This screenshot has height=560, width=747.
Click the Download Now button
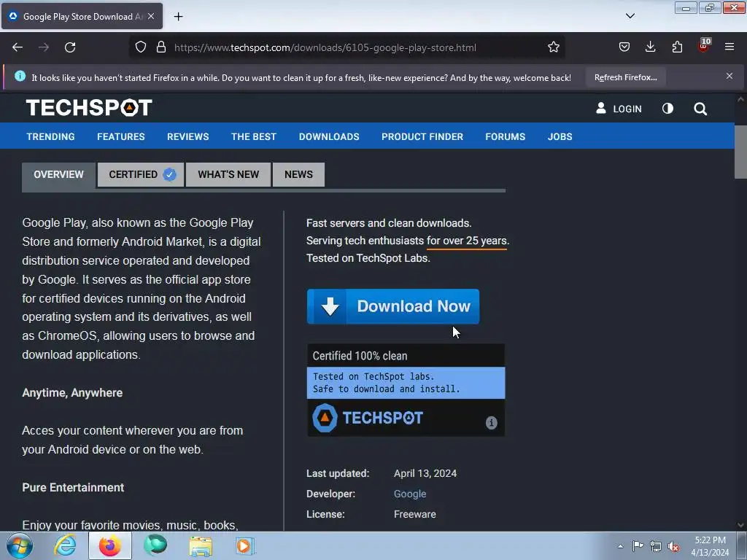tap(393, 306)
